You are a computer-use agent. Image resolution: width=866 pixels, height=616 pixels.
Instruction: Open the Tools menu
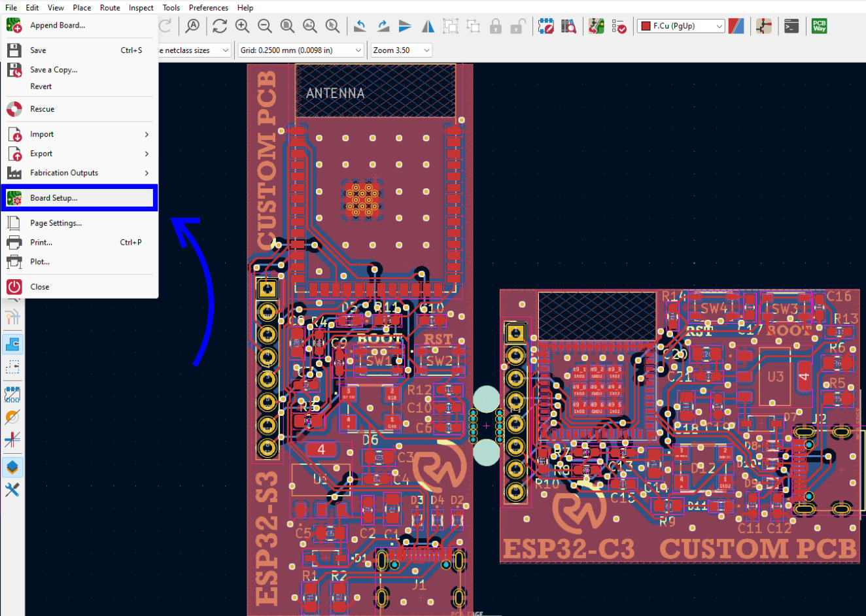171,8
